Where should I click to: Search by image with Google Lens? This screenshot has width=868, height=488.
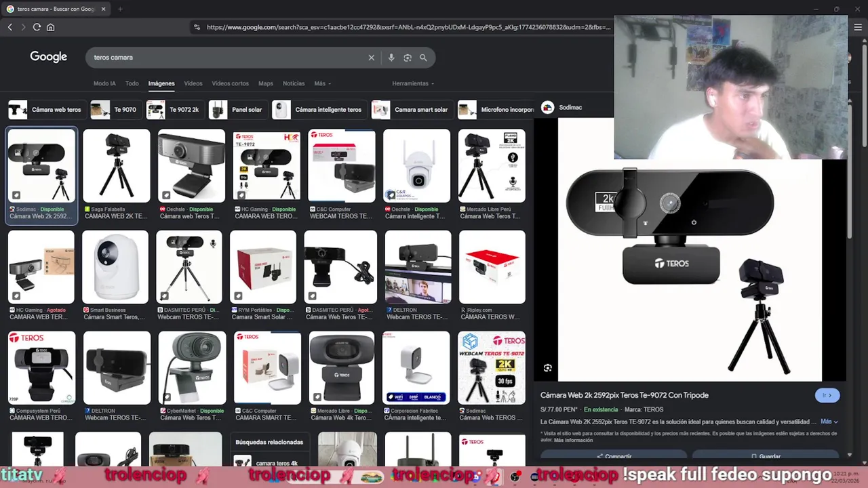tap(408, 58)
